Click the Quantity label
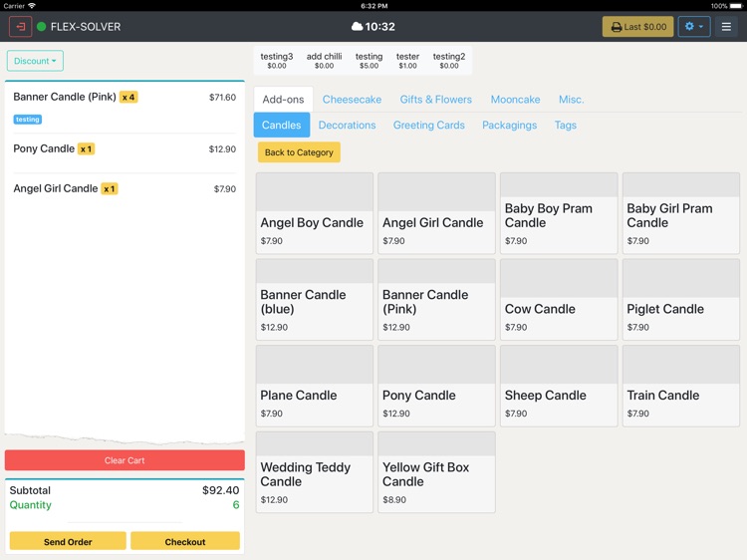747x560 pixels. click(31, 505)
